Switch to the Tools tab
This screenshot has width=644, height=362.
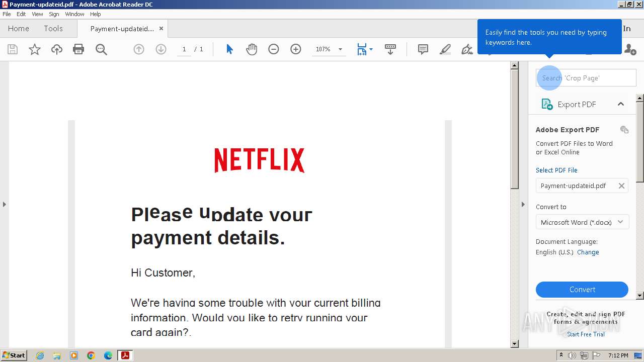coord(53,29)
